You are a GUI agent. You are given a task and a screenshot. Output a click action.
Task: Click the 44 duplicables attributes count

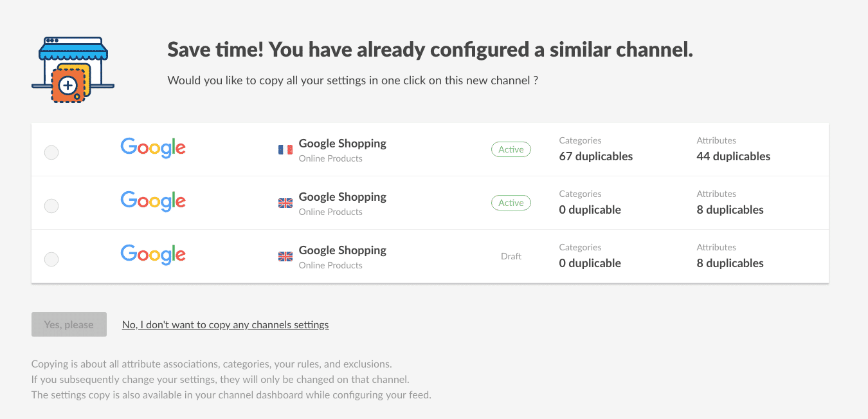pyautogui.click(x=734, y=156)
